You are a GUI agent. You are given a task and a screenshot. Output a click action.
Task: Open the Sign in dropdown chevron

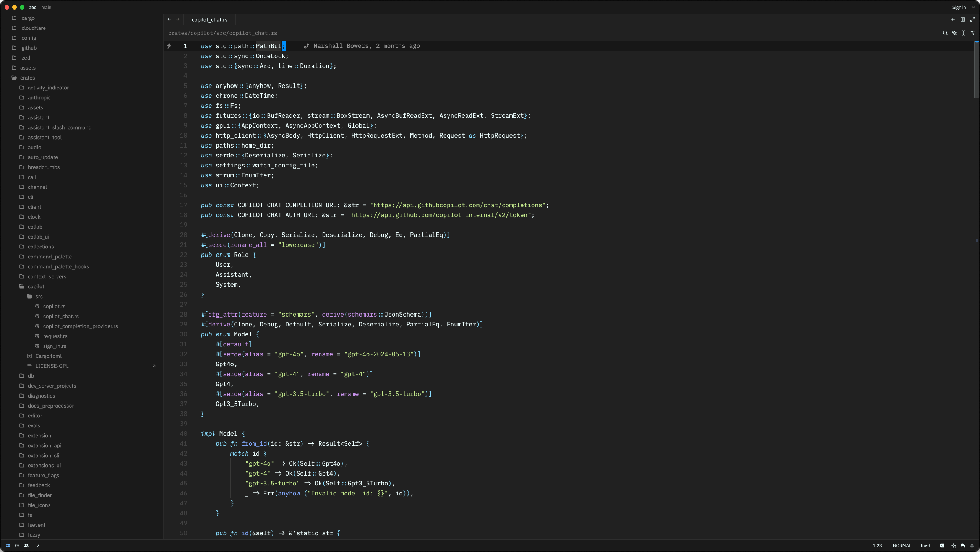974,7
